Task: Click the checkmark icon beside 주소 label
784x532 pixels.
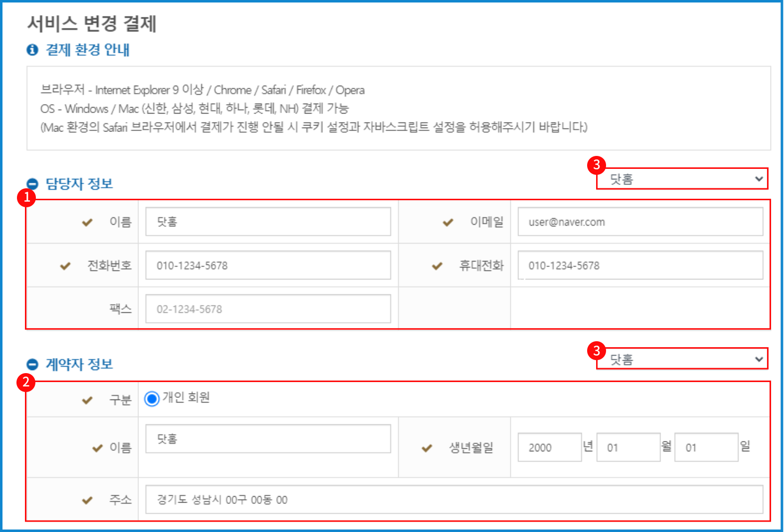Action: 87,500
